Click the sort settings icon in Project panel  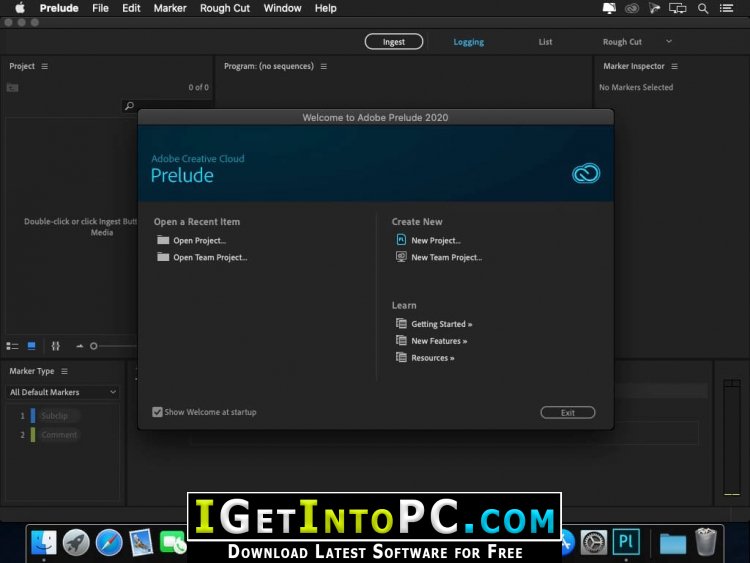(55, 346)
